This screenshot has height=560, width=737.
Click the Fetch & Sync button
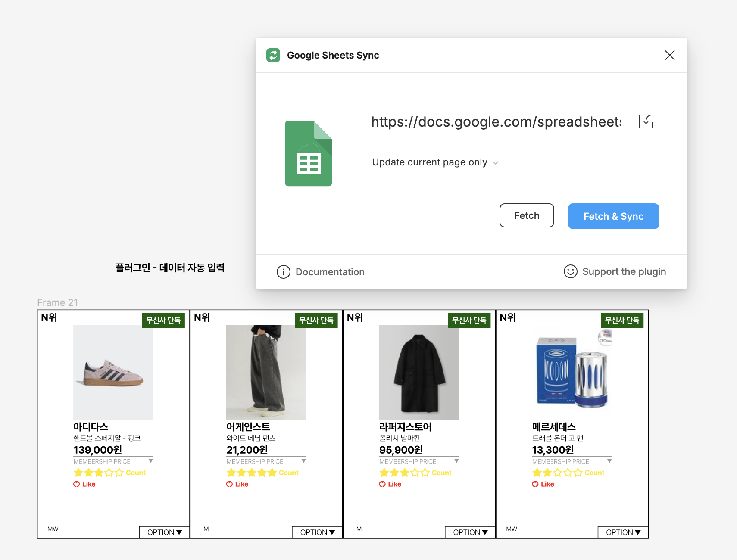pos(614,216)
